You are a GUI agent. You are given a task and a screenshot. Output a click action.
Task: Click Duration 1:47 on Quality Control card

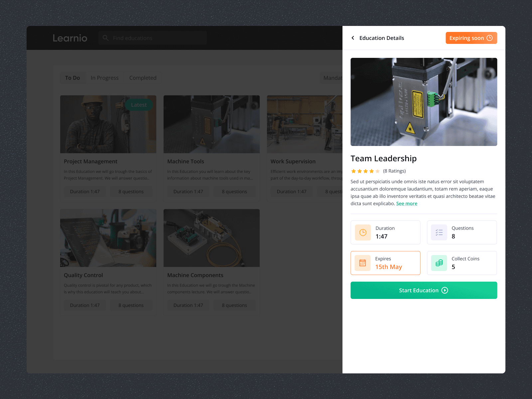(x=85, y=305)
